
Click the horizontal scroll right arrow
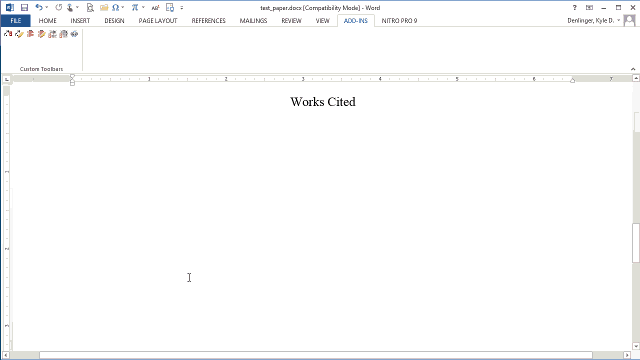click(x=627, y=355)
